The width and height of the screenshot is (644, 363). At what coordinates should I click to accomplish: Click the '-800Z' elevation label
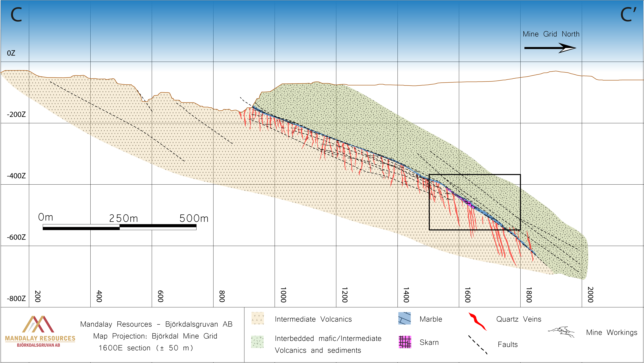point(16,299)
